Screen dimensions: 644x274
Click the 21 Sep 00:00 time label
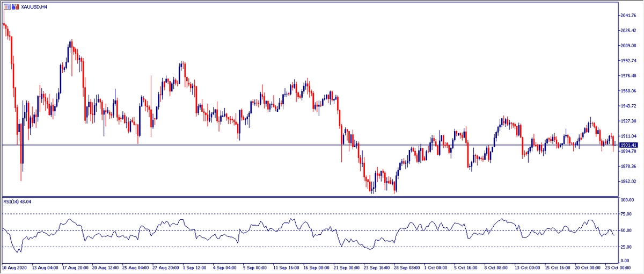coord(347,267)
